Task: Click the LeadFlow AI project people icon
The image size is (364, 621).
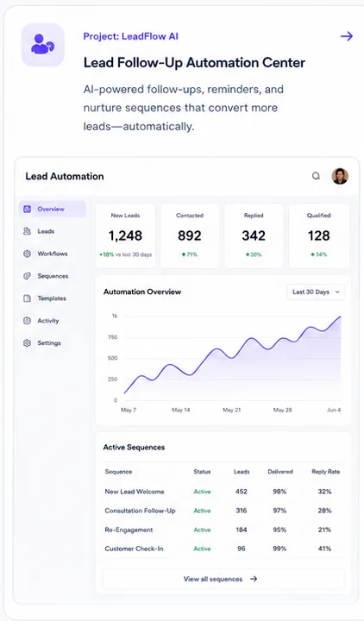Action: [x=43, y=44]
